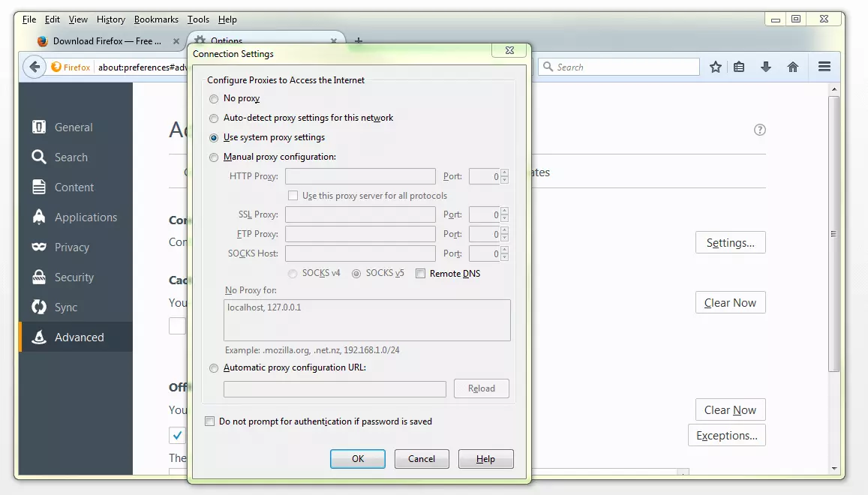Select Automatic proxy configuration URL radio

(x=214, y=367)
